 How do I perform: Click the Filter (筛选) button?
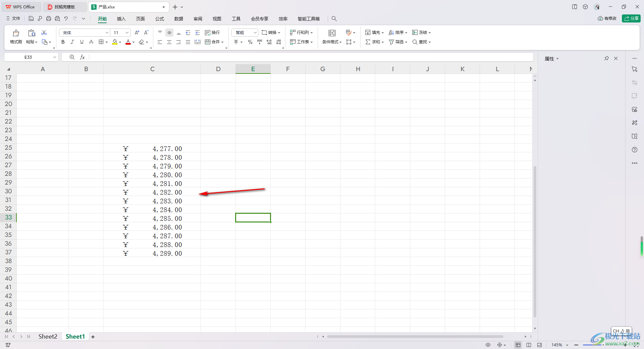point(398,42)
